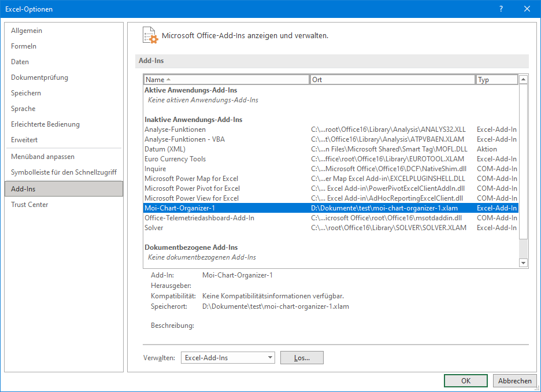The image size is (541, 392).
Task: Open the Erweitert options
Action: tap(64, 140)
